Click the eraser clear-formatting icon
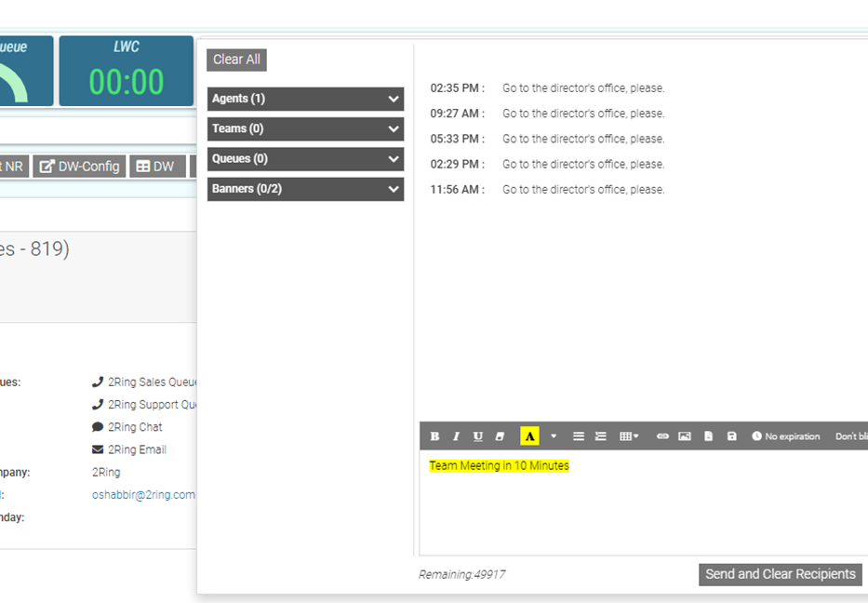This screenshot has width=868, height=603. (500, 436)
